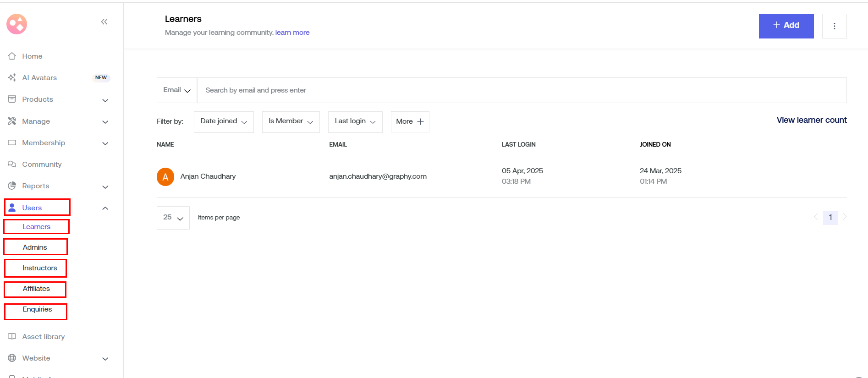Image resolution: width=868 pixels, height=378 pixels.
Task: Select Instructors in the Users submenu
Action: (40, 268)
